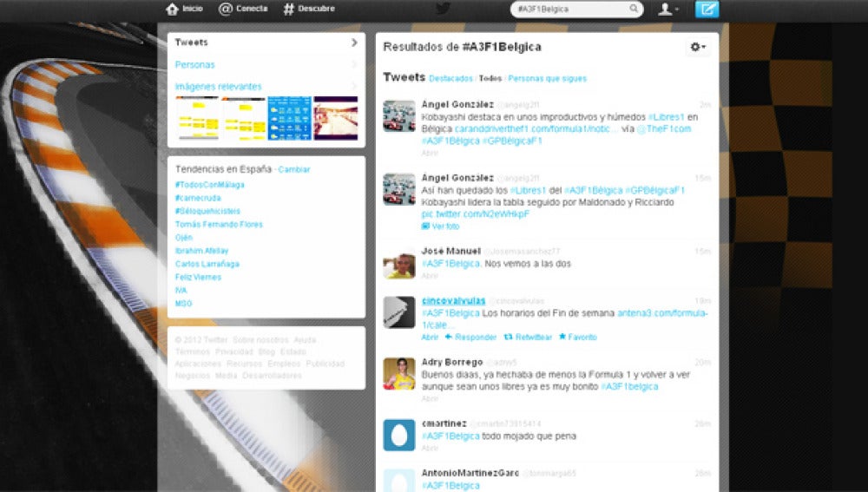Reply with Responder on cincovalvulas tweet
The height and width of the screenshot is (492, 868).
click(470, 337)
